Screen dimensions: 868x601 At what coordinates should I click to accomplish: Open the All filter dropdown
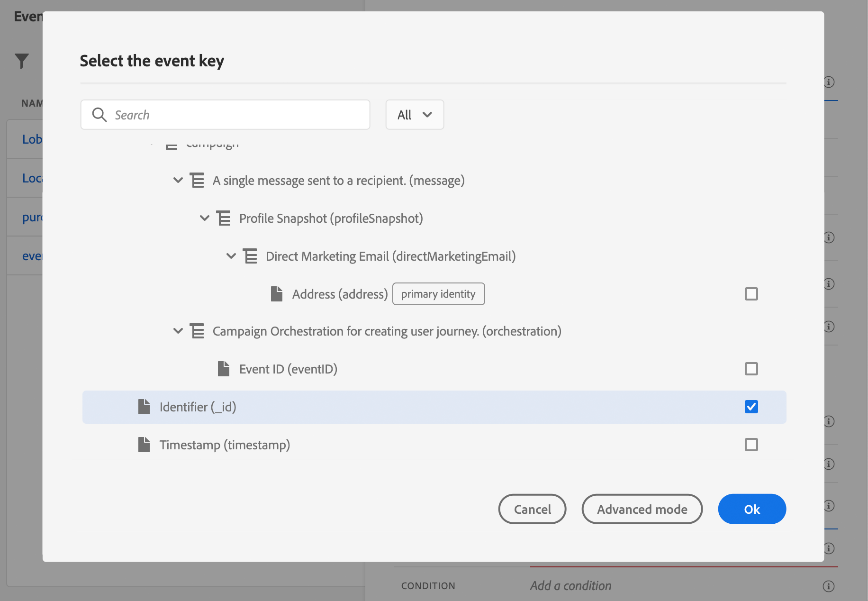point(415,115)
